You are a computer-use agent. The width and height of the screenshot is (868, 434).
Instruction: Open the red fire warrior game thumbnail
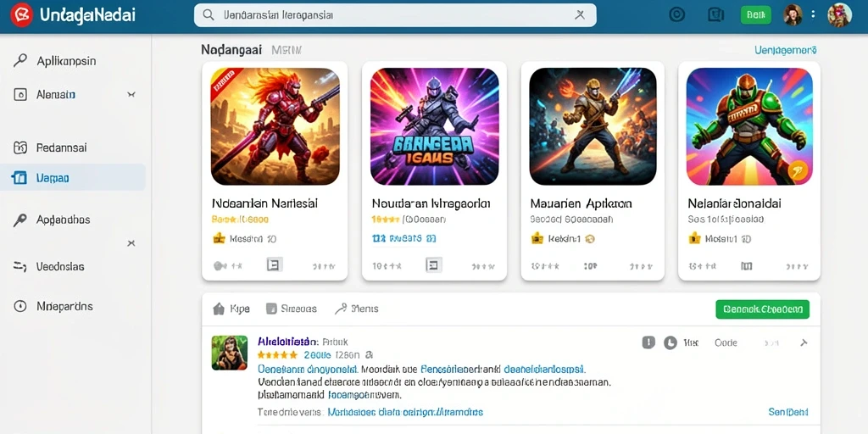(x=275, y=126)
